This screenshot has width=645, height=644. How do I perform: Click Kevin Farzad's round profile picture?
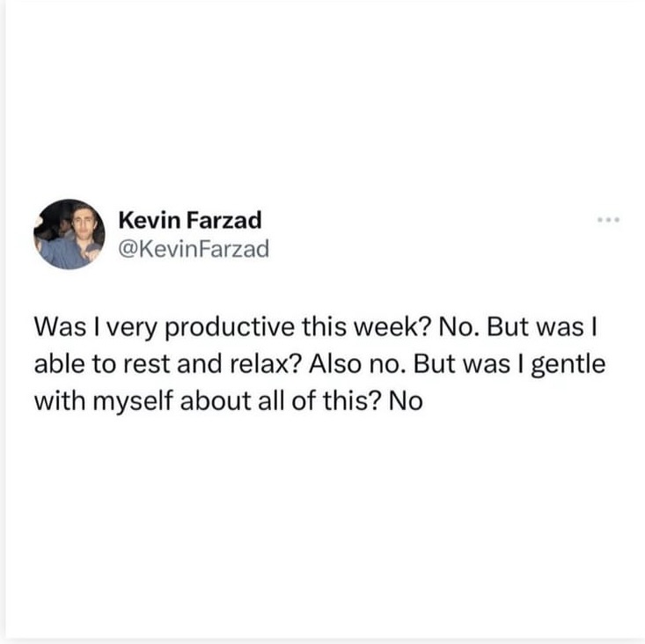70,234
